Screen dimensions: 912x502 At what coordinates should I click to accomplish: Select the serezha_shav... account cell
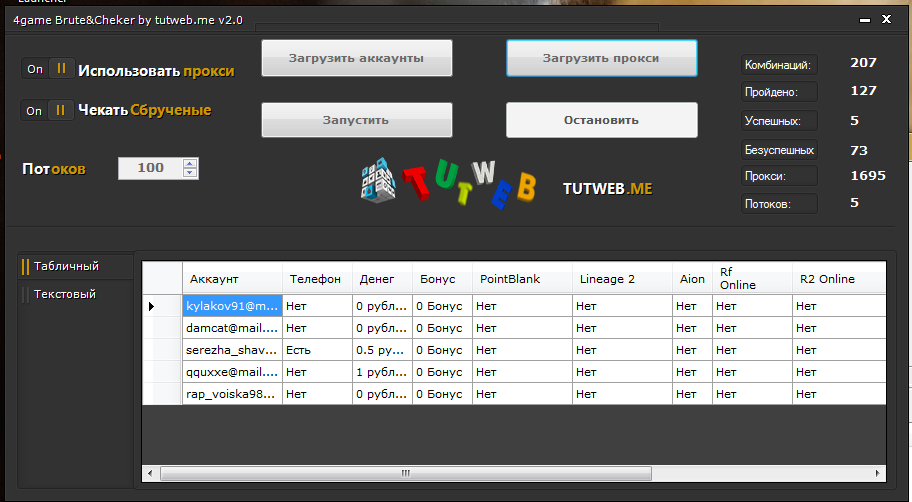point(232,350)
